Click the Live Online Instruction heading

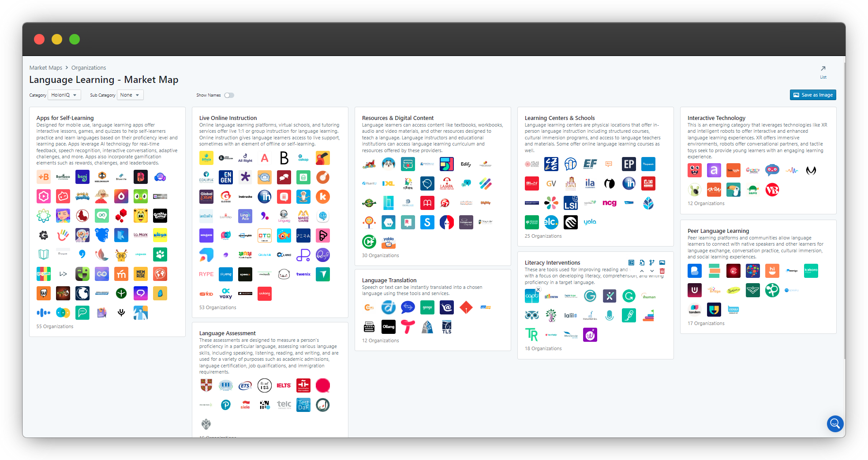point(228,118)
